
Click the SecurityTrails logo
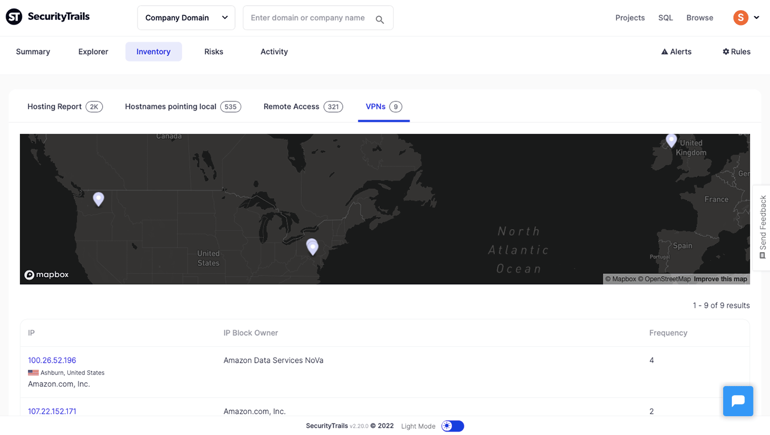tap(48, 17)
